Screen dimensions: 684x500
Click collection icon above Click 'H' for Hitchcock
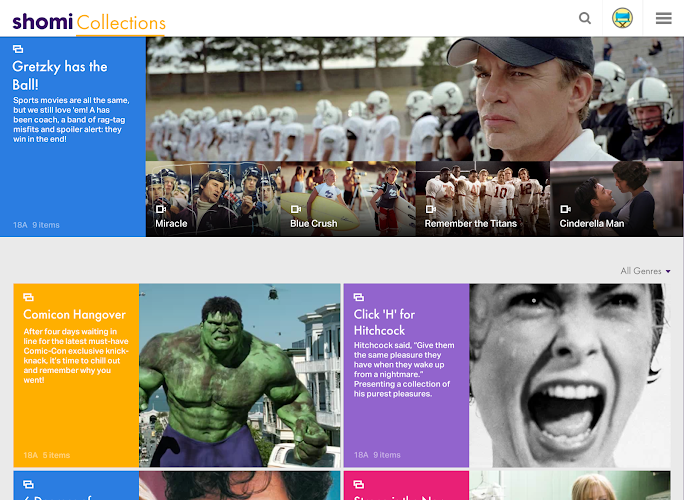tap(359, 297)
